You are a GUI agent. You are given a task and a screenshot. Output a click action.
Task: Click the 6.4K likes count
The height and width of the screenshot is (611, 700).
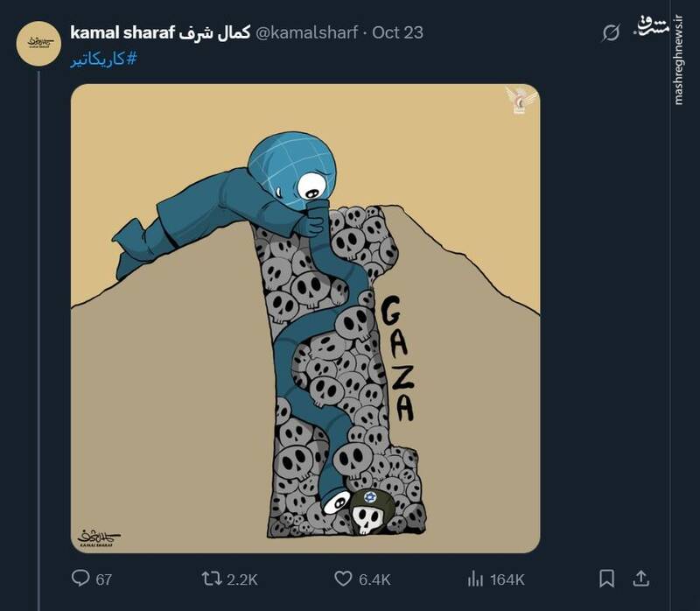(x=375, y=579)
